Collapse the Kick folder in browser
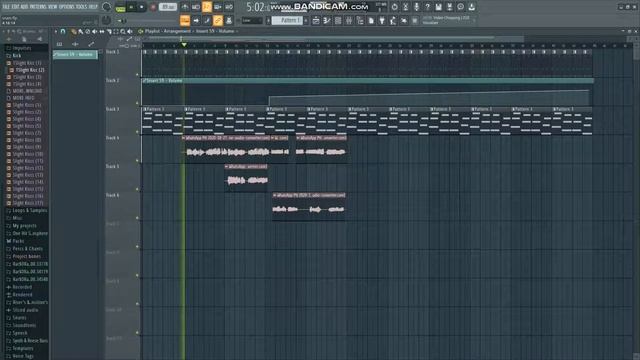 (16, 56)
